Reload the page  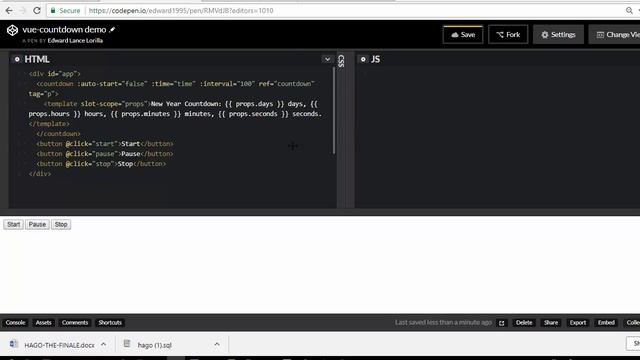(37, 11)
